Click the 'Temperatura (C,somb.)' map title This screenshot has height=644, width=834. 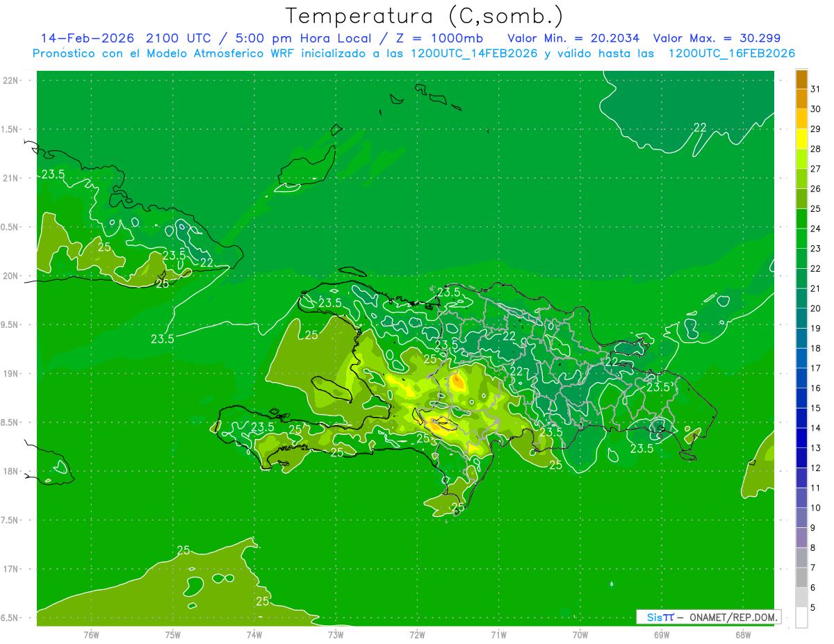pos(425,16)
